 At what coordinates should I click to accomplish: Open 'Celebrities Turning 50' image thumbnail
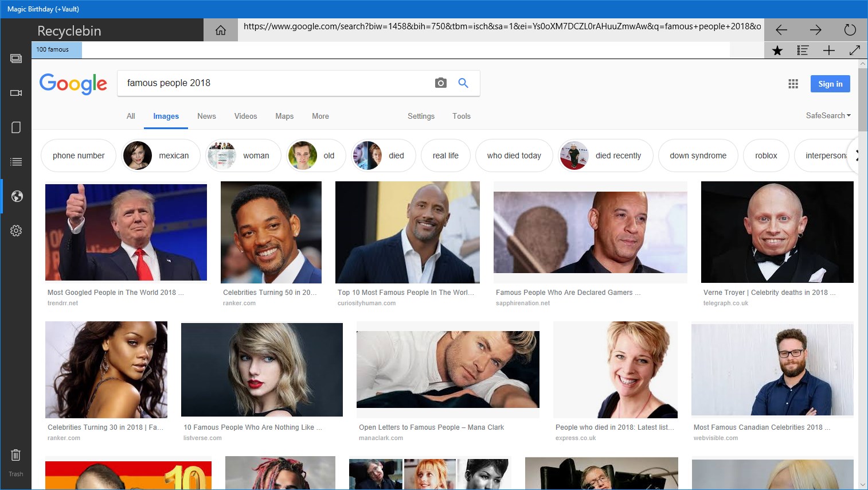pyautogui.click(x=271, y=232)
